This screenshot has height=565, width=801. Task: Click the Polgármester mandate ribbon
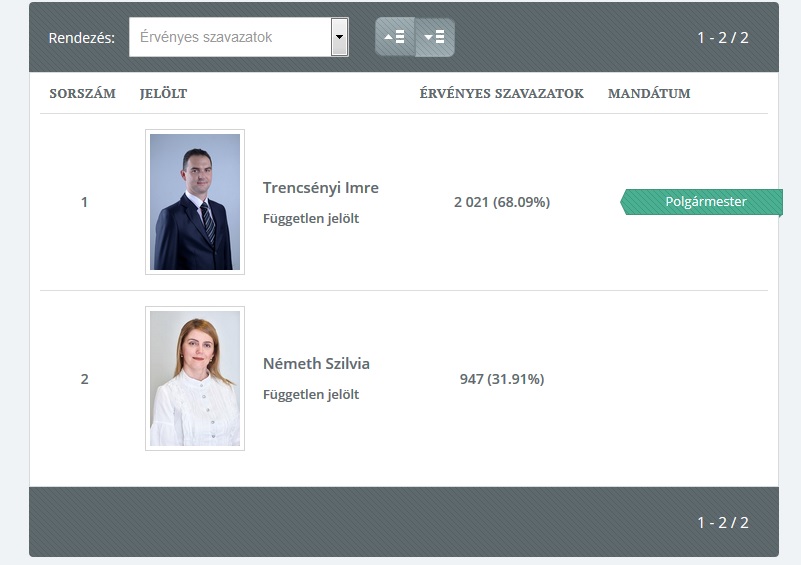pos(701,202)
